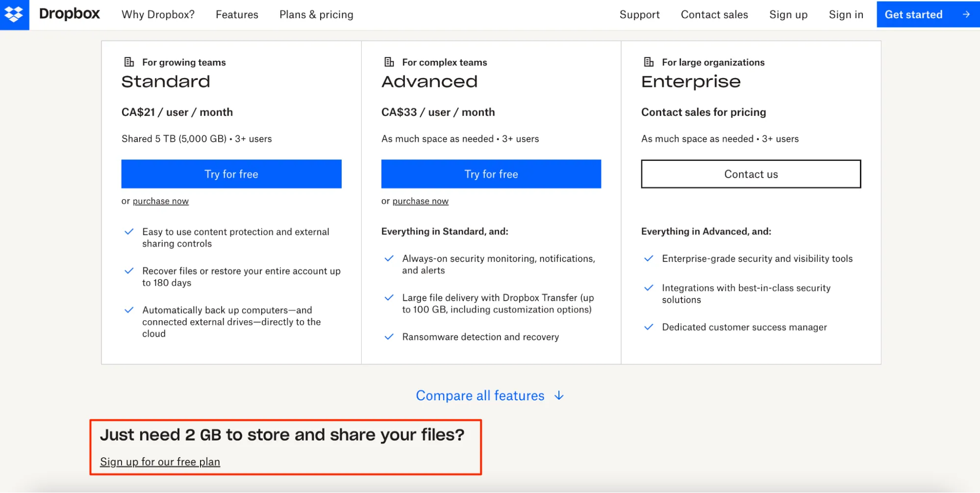
Task: Click the down arrow beside Compare all features
Action: click(559, 395)
